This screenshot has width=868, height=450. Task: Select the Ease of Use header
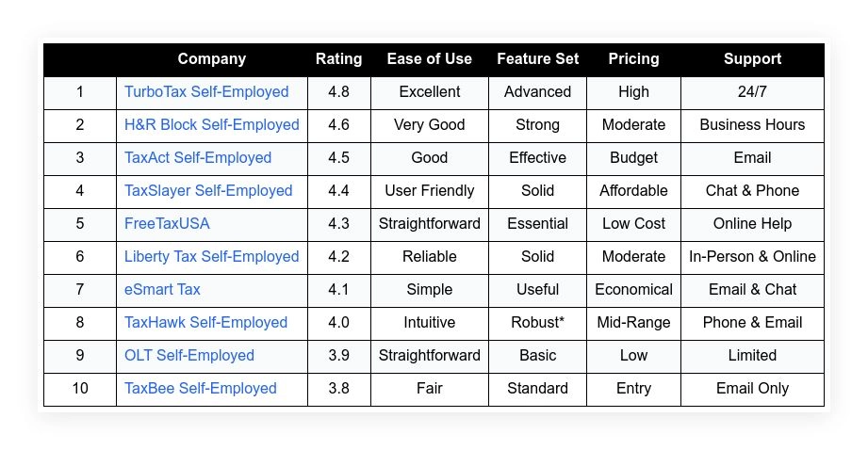pyautogui.click(x=429, y=59)
